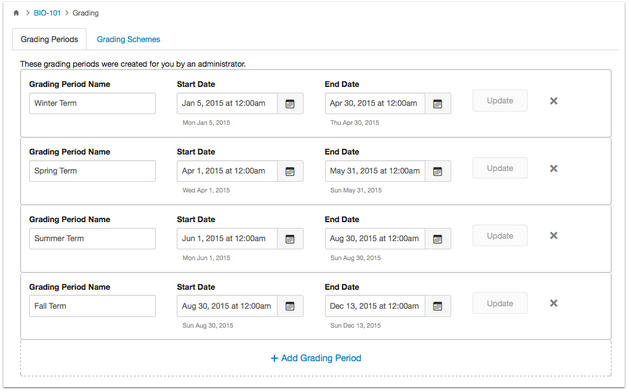The width and height of the screenshot is (629, 392).
Task: Delete the Fall Term grading period
Action: tap(554, 303)
